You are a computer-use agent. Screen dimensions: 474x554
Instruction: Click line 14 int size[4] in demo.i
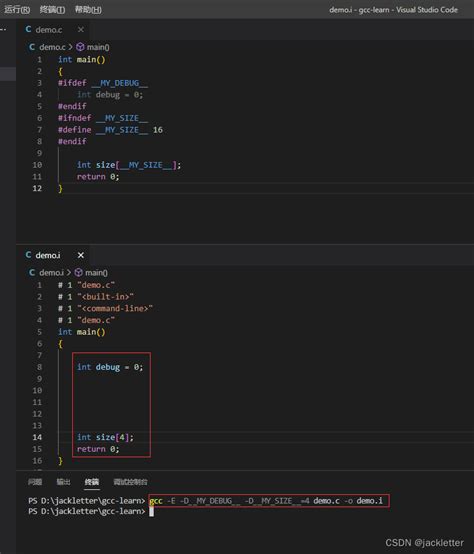pos(105,437)
